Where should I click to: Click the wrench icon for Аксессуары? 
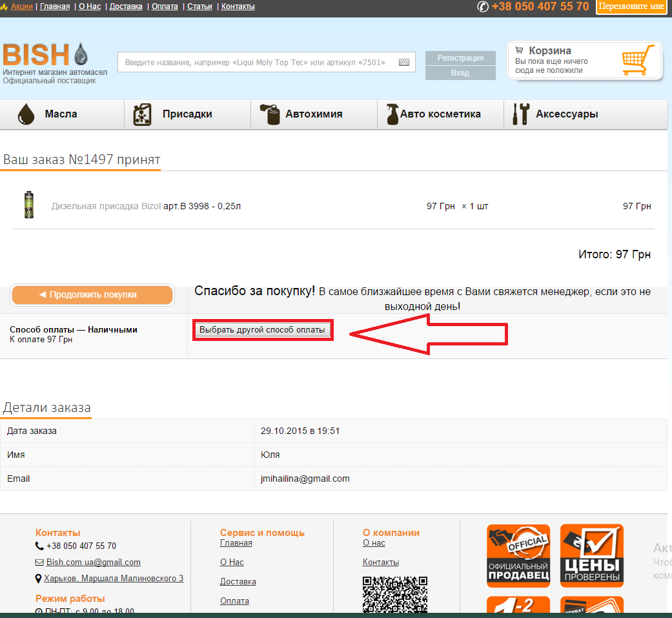[x=520, y=114]
